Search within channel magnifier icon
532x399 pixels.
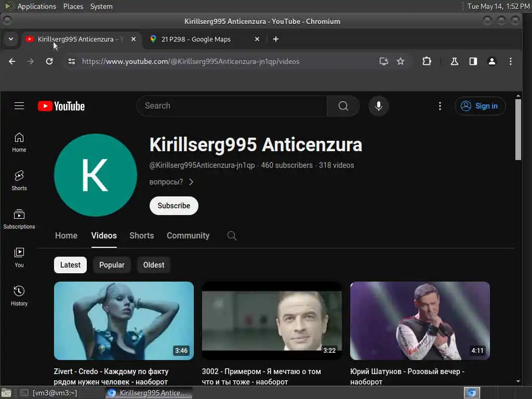[x=232, y=235]
